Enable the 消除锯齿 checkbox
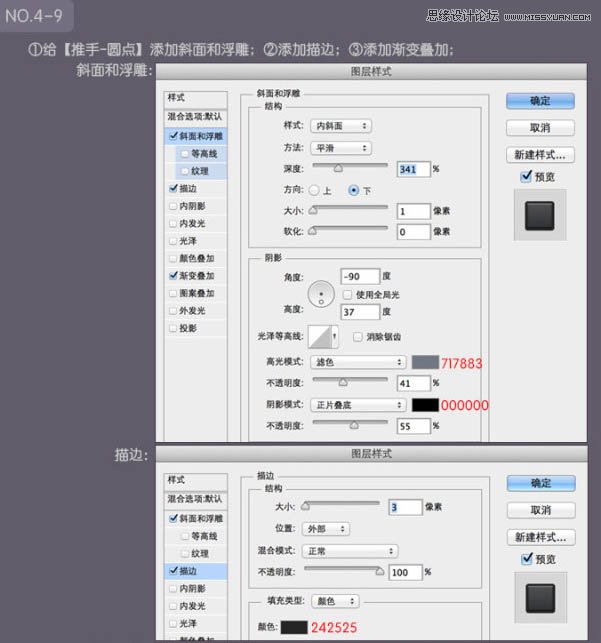The height and width of the screenshot is (643, 601). point(357,337)
